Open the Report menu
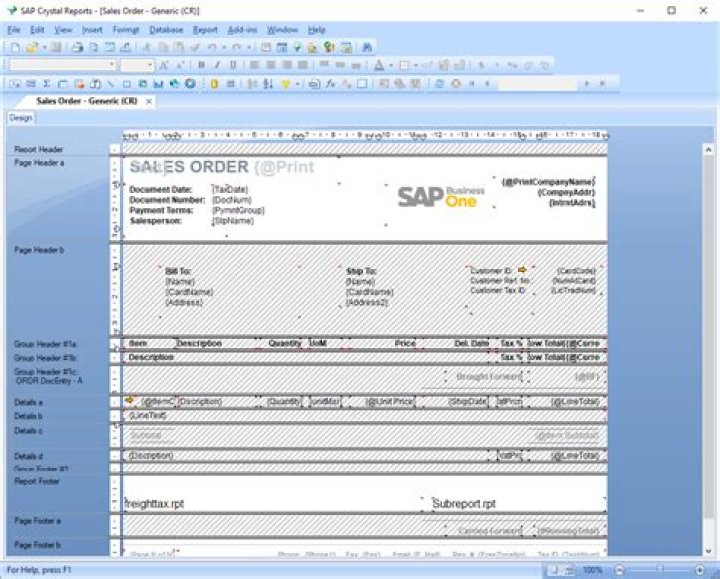This screenshot has width=720, height=579. (205, 30)
